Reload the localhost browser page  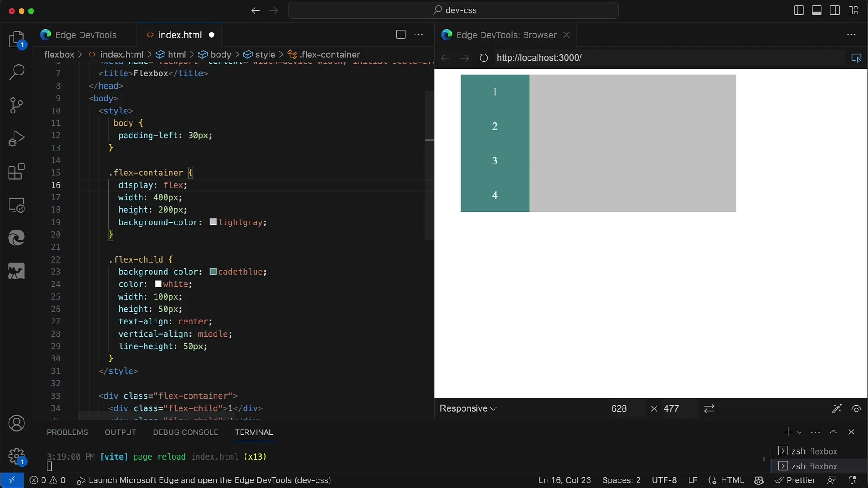click(x=483, y=58)
